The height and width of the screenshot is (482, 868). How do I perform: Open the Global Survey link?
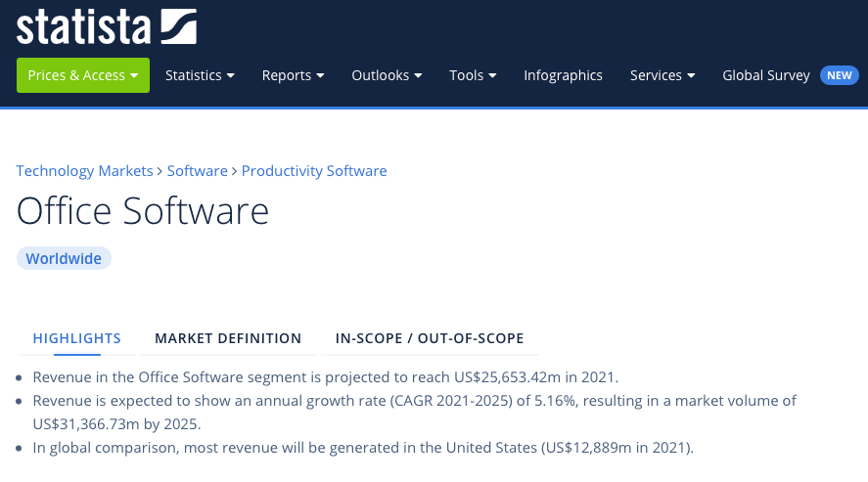766,75
